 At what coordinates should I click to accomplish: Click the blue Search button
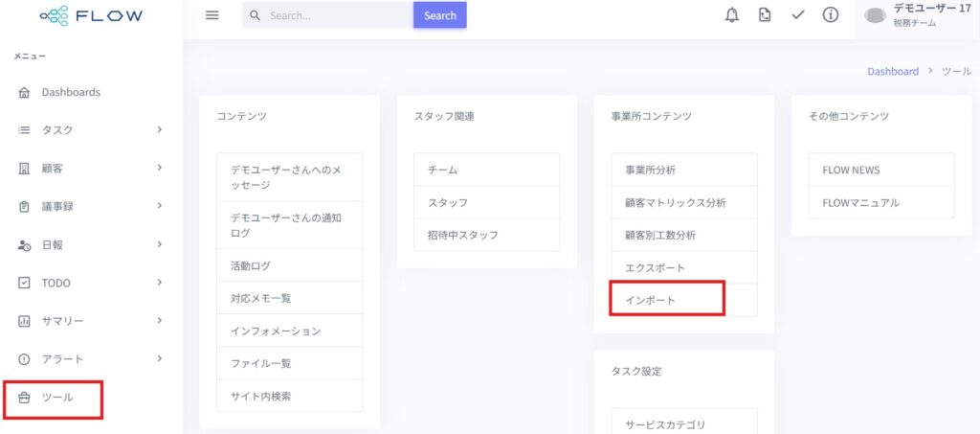(x=440, y=15)
